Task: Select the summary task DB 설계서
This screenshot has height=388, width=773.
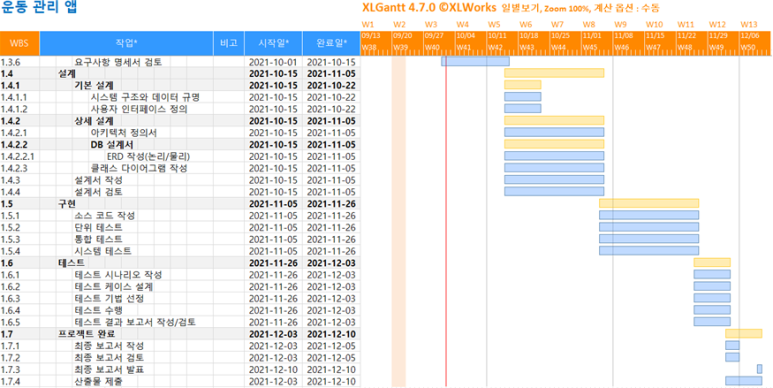Action: click(x=112, y=145)
